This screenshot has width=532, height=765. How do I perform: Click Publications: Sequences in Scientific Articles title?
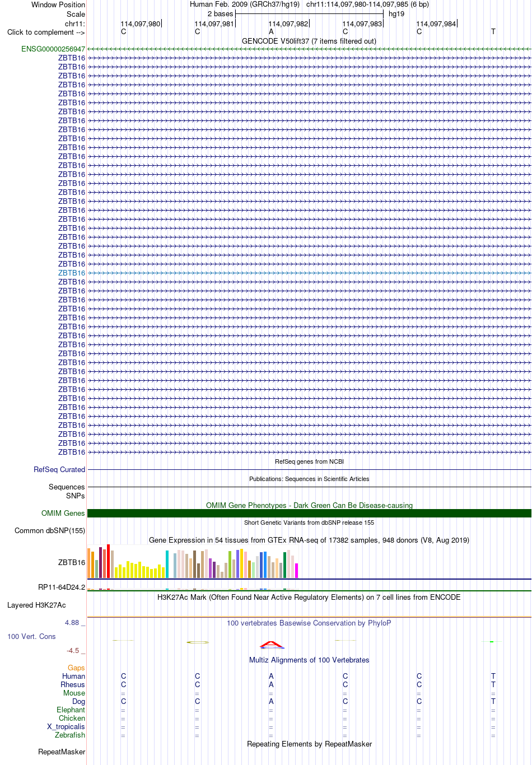click(x=309, y=479)
